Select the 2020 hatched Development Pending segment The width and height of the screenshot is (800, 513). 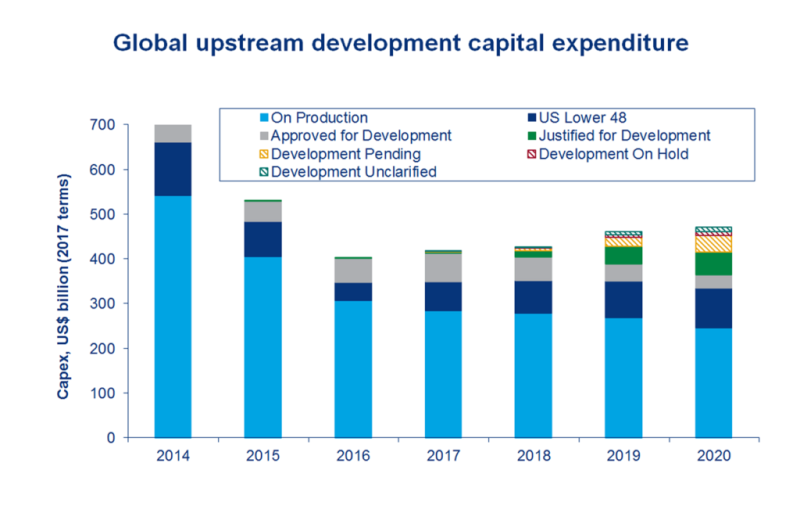tap(712, 243)
